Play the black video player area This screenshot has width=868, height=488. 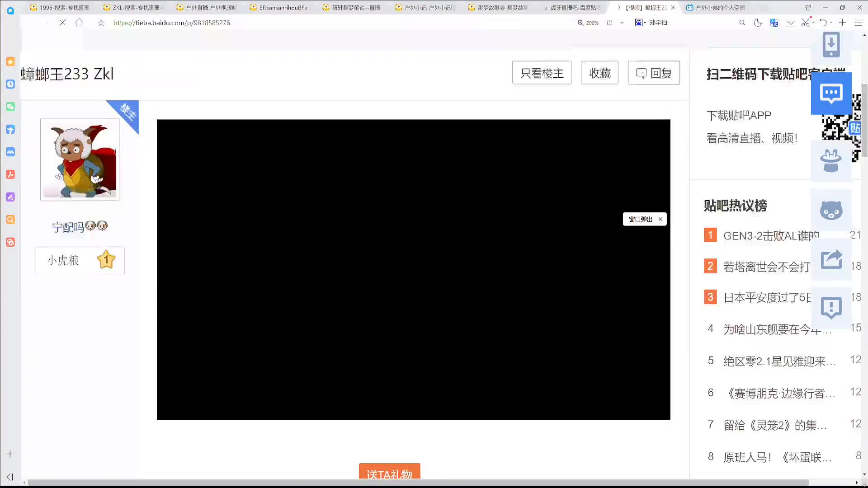tap(413, 269)
